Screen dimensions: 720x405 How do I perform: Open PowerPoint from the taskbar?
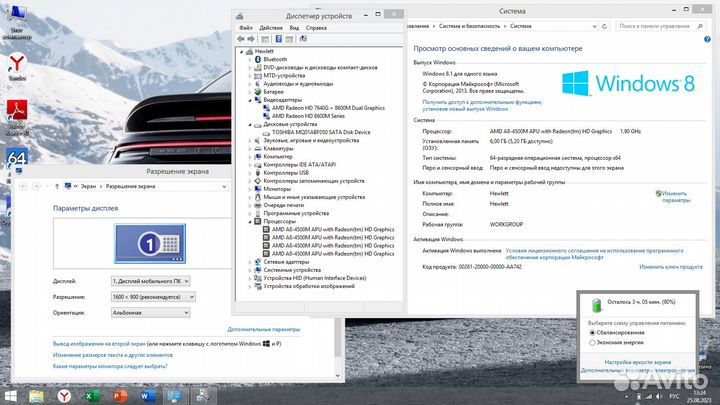(119, 396)
